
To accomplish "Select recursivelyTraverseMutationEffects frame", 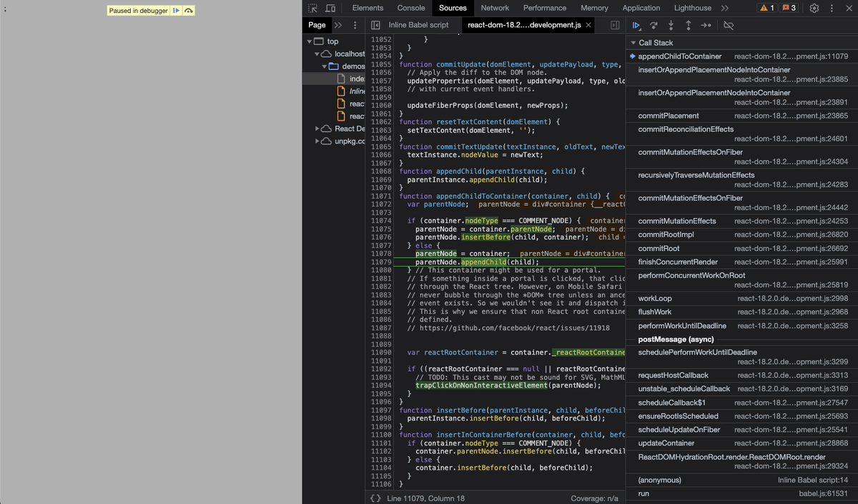I will pos(741,179).
